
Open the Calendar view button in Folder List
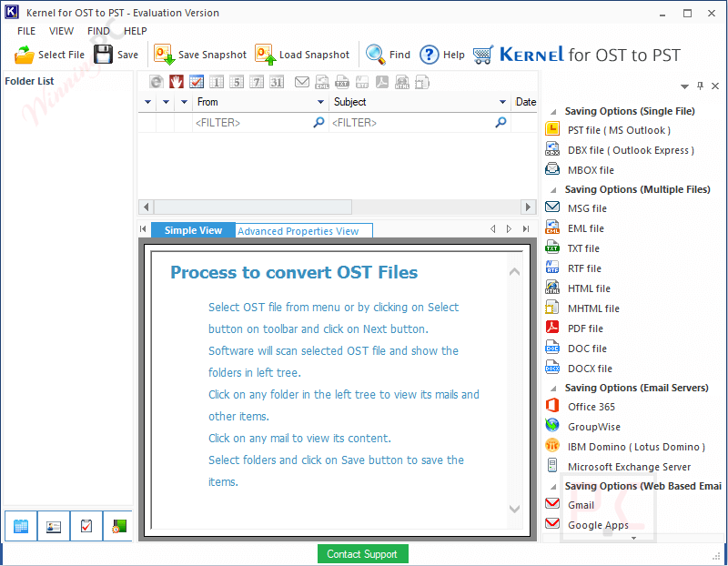(x=21, y=526)
